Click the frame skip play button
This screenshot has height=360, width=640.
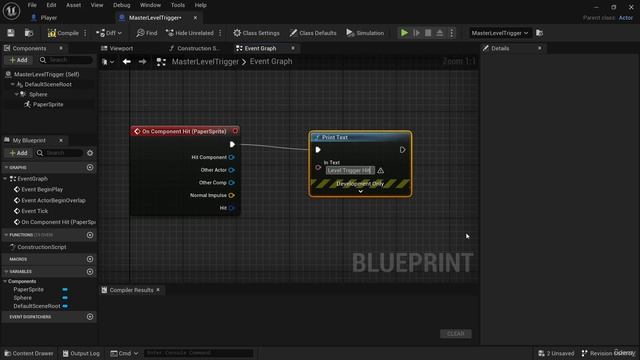(416, 33)
